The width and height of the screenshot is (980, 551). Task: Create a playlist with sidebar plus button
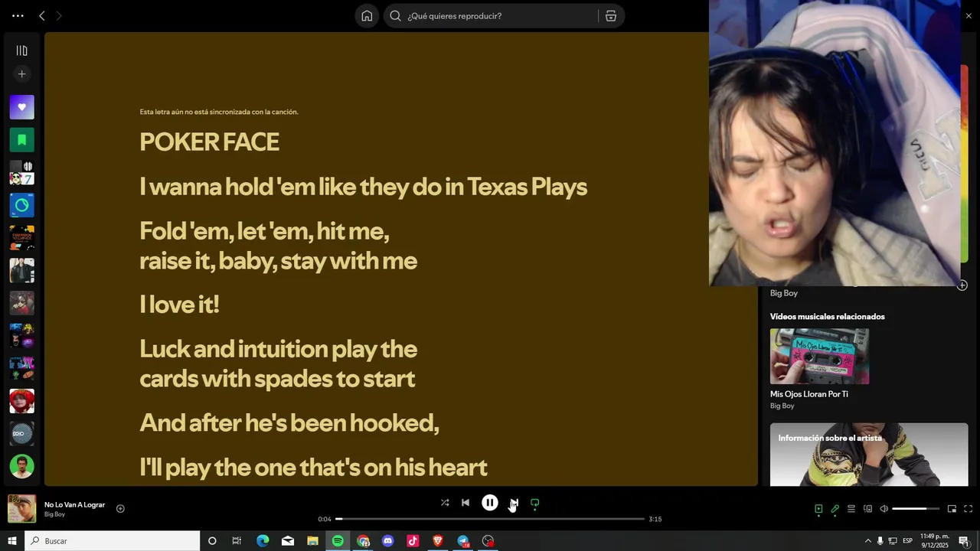click(21, 74)
